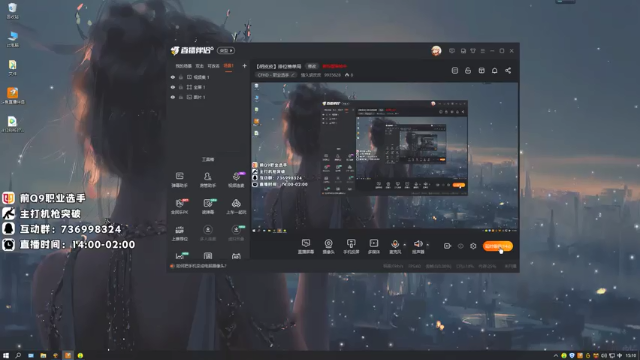Open the hamburger menu in title bar
The width and height of the screenshot is (640, 360).
coord(483,51)
